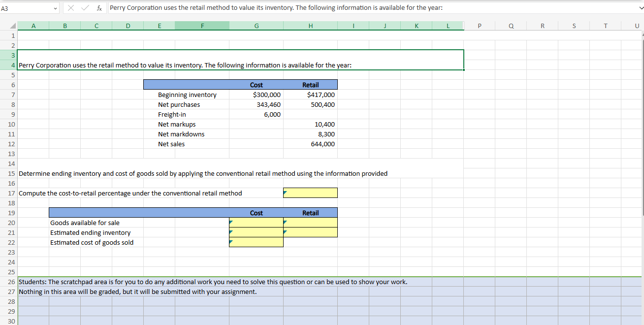
Task: Select the Beginning inventory $300,000 cost cell
Action: [x=256, y=95]
